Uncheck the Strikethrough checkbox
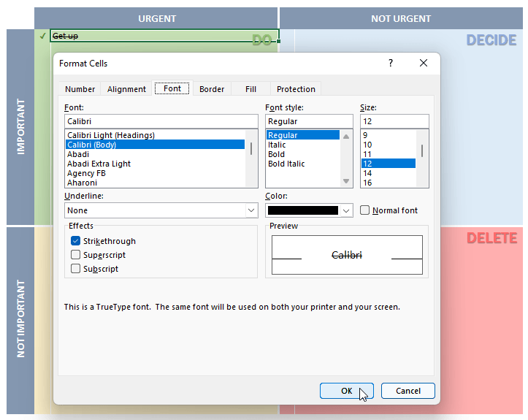 point(76,241)
